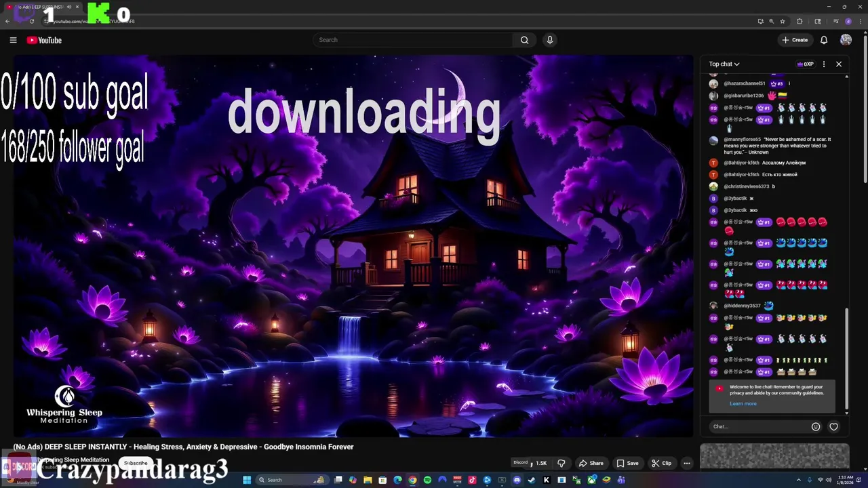Open taskbar clock showing 1:10 AM
The image size is (868, 488).
846,480
